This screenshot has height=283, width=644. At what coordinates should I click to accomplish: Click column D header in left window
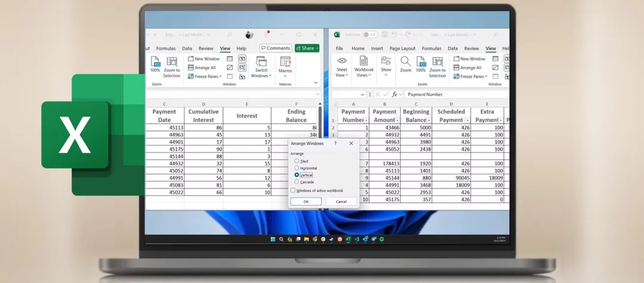[x=203, y=104]
